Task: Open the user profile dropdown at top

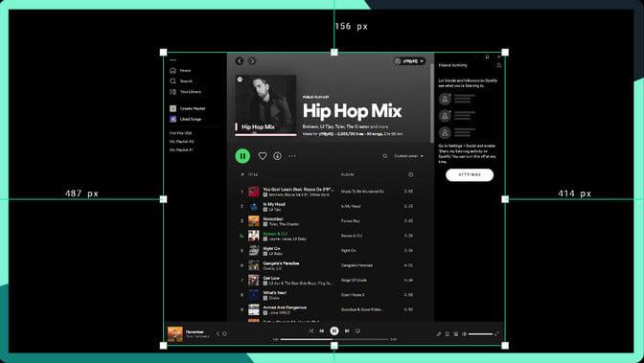Action: (409, 61)
